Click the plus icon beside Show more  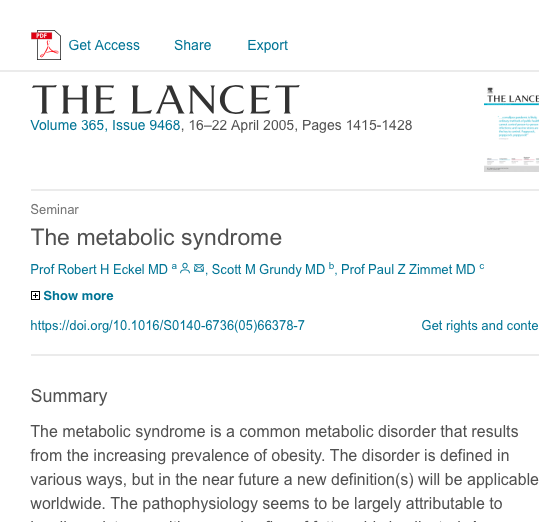pos(35,296)
